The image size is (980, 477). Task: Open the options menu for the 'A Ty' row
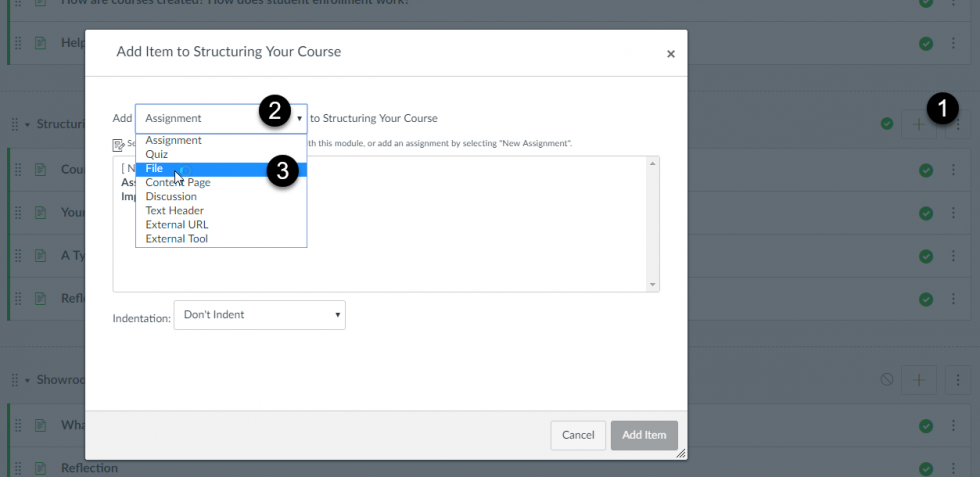[953, 256]
